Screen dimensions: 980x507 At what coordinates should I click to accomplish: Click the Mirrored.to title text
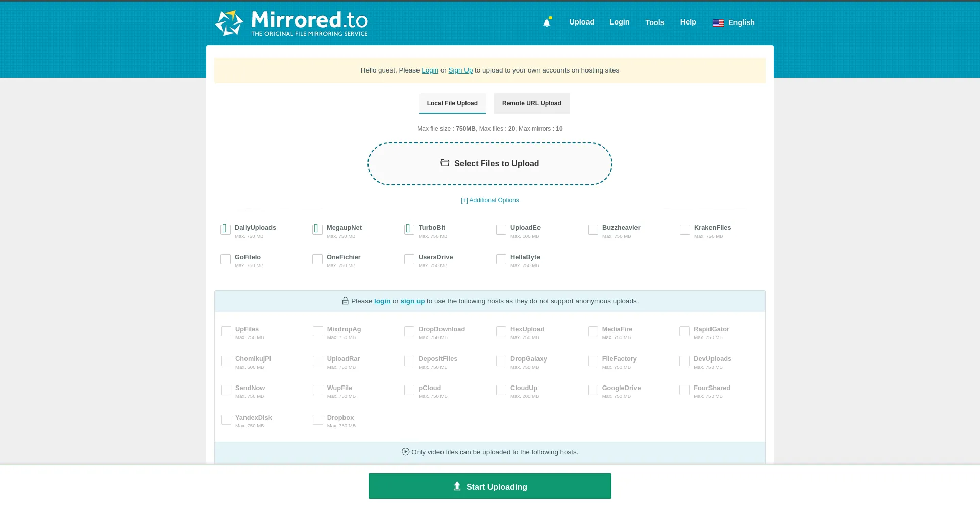[309, 20]
